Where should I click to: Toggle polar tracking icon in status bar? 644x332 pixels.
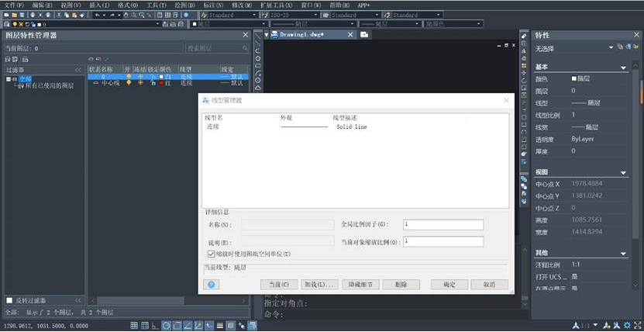pyautogui.click(x=167, y=326)
